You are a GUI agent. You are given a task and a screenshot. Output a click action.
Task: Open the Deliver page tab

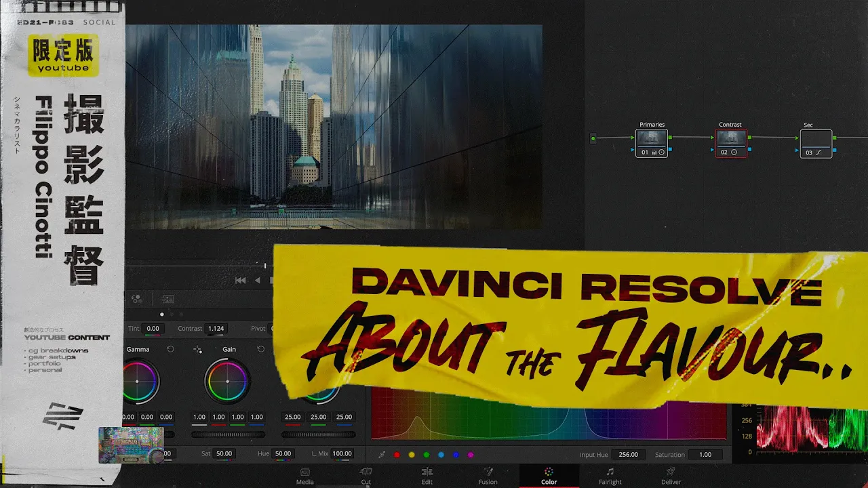point(671,476)
